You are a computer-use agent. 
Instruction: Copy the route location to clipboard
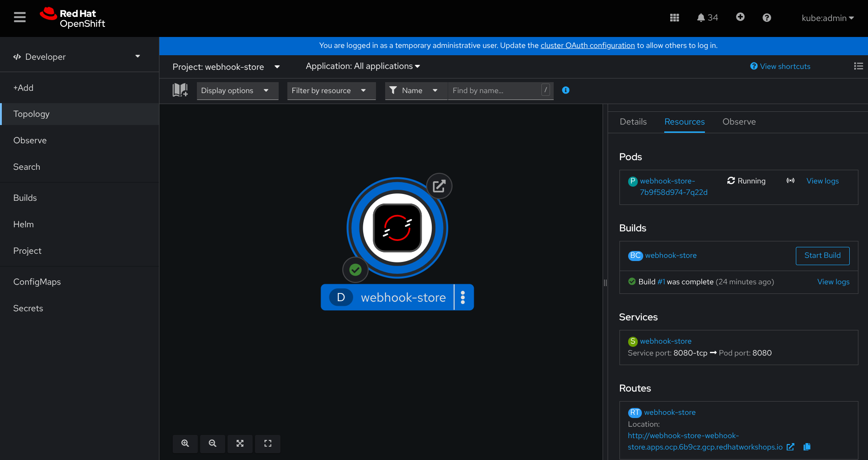[807, 447]
